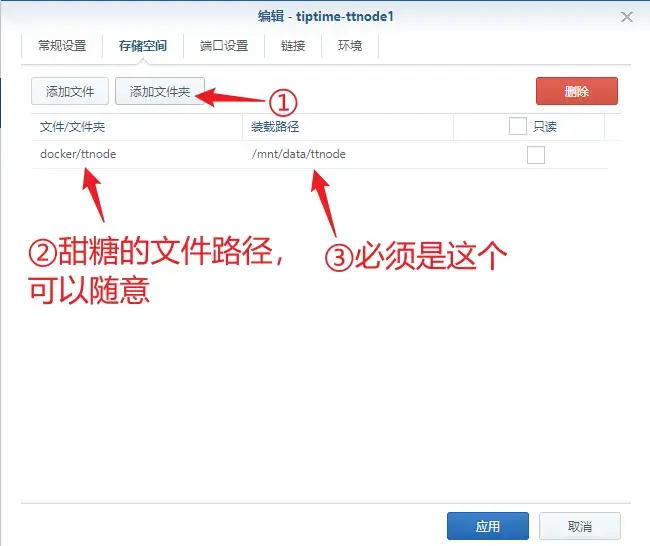Open the 端口设置 tab

click(x=224, y=46)
